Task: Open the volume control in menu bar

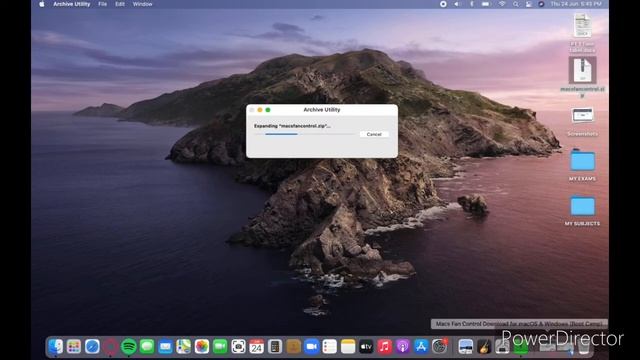Action: 457,4
